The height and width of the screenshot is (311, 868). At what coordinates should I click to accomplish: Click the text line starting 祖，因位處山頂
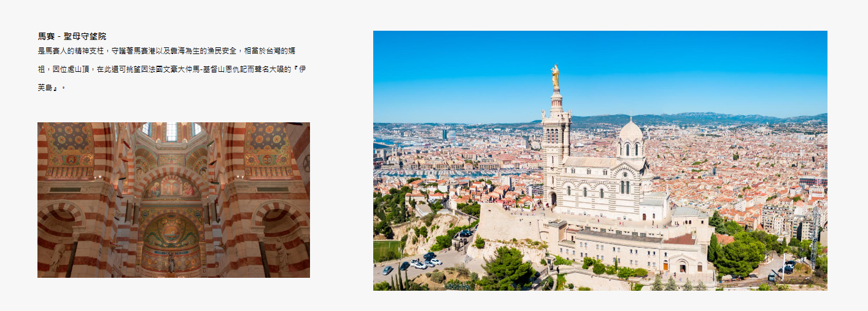(x=172, y=69)
